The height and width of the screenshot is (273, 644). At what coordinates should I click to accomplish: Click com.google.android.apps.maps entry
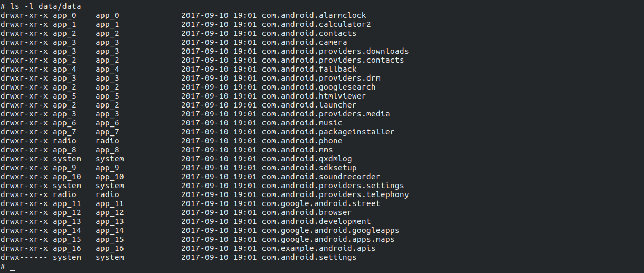click(x=328, y=239)
